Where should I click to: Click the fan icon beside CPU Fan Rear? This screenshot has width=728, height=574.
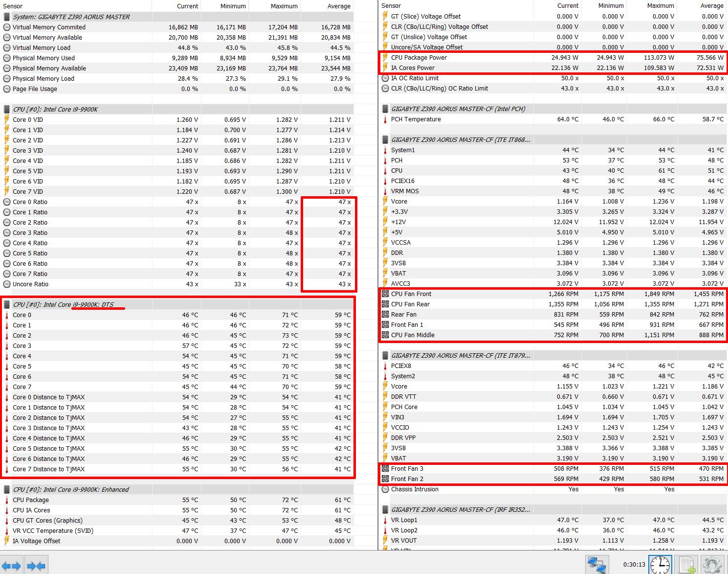click(x=385, y=304)
